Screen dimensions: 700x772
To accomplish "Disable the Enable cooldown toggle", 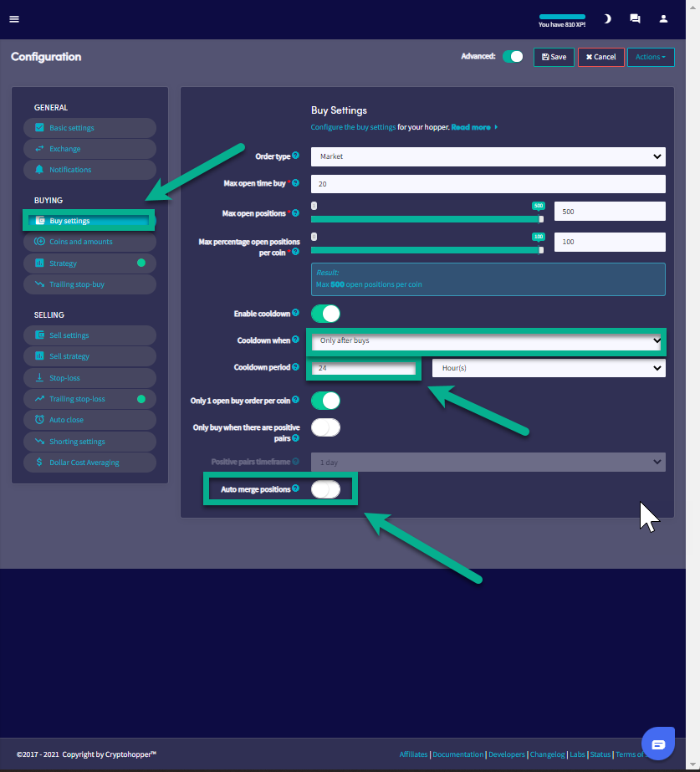I will 325,314.
